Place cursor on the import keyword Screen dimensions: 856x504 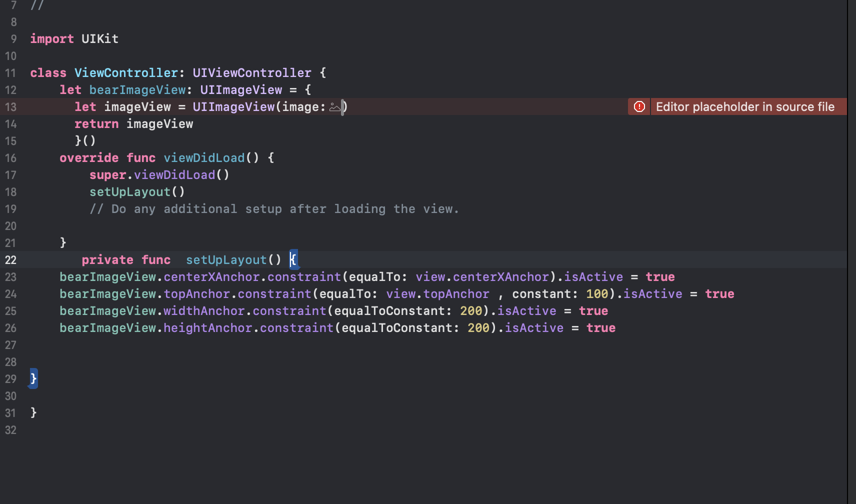(x=51, y=39)
